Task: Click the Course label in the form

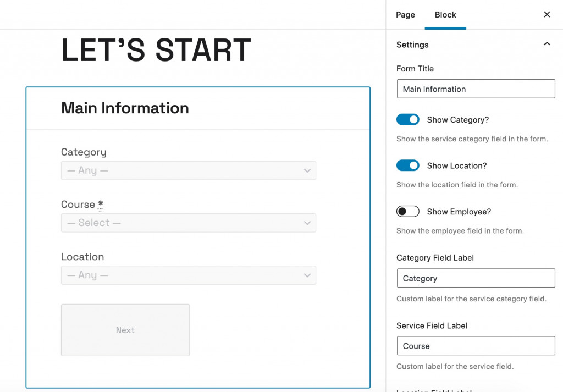Action: pos(78,205)
